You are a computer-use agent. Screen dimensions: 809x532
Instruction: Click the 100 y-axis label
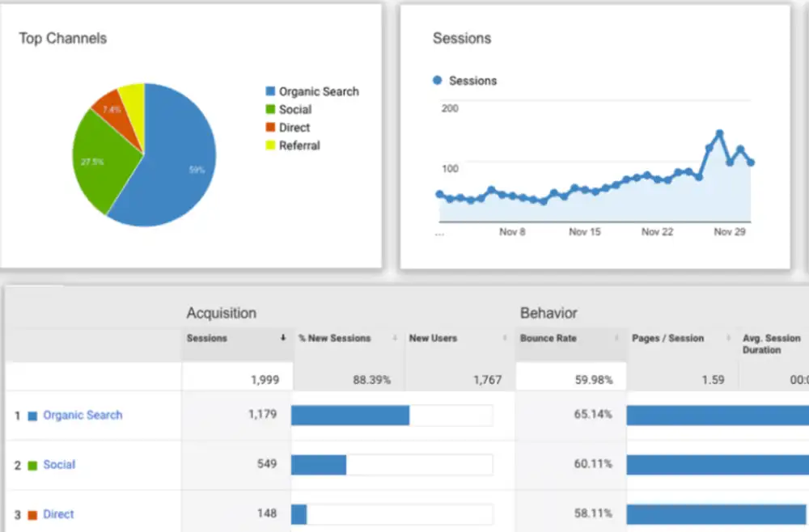pyautogui.click(x=450, y=168)
